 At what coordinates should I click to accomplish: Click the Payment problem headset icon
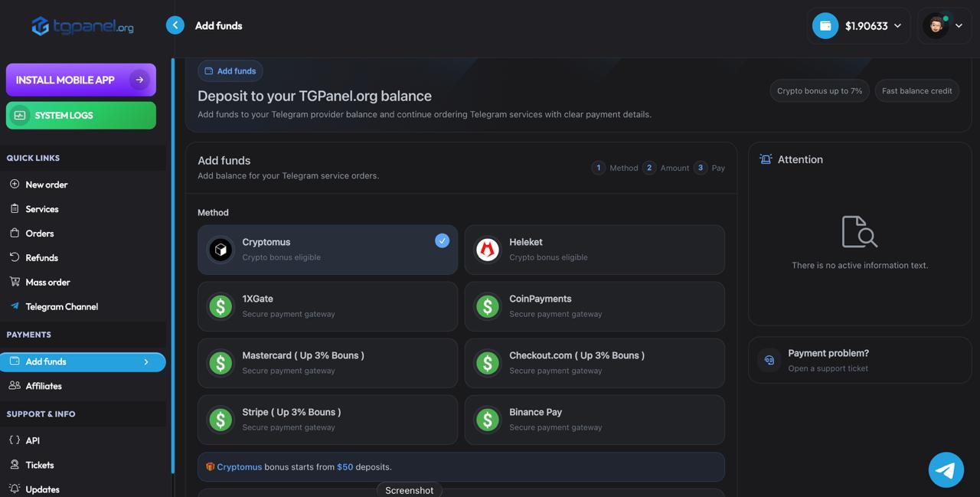click(x=769, y=360)
